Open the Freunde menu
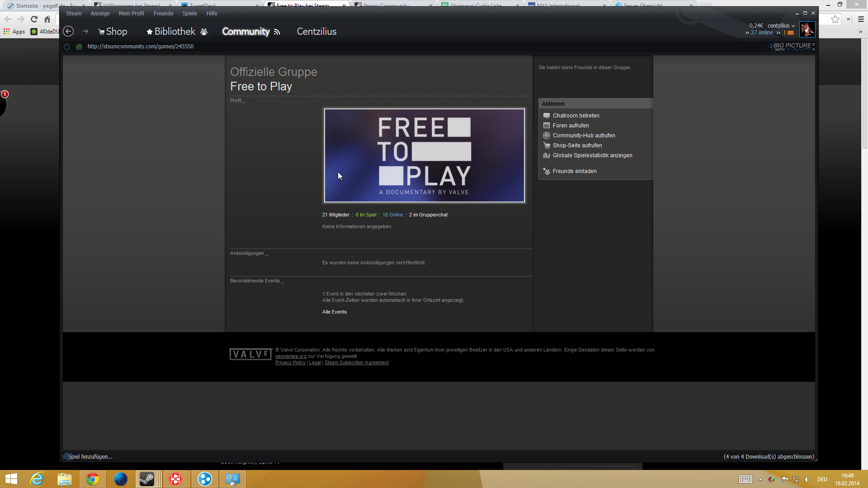This screenshot has width=868, height=488. (x=163, y=14)
